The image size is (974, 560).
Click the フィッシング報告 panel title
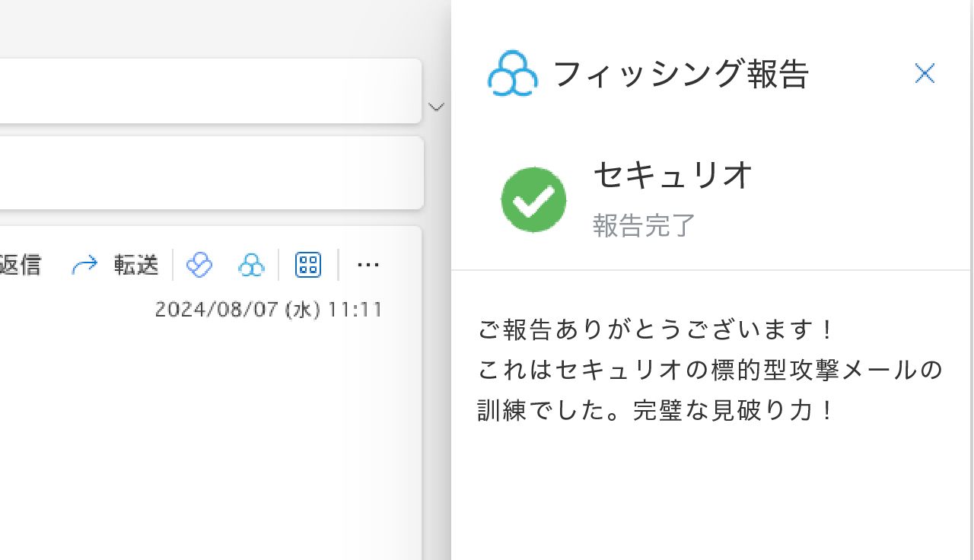680,75
